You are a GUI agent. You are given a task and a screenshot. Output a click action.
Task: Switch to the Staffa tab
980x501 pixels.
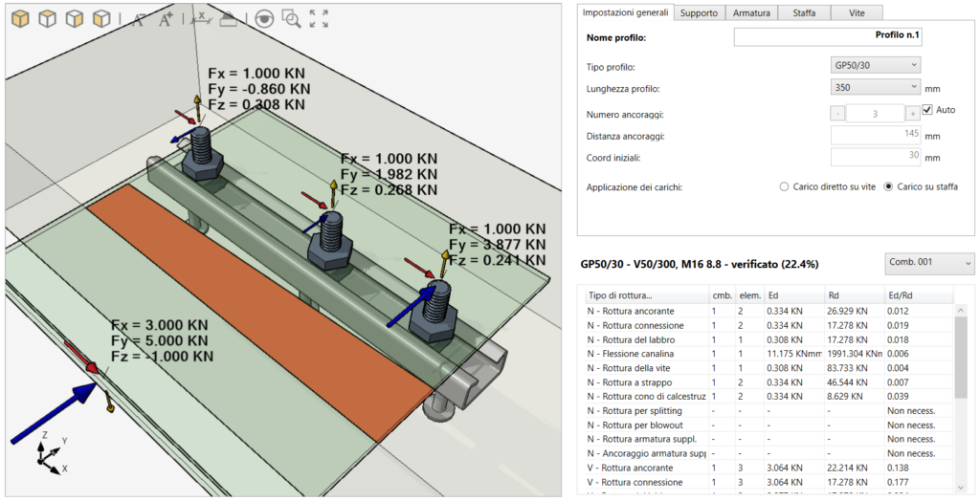(x=804, y=12)
